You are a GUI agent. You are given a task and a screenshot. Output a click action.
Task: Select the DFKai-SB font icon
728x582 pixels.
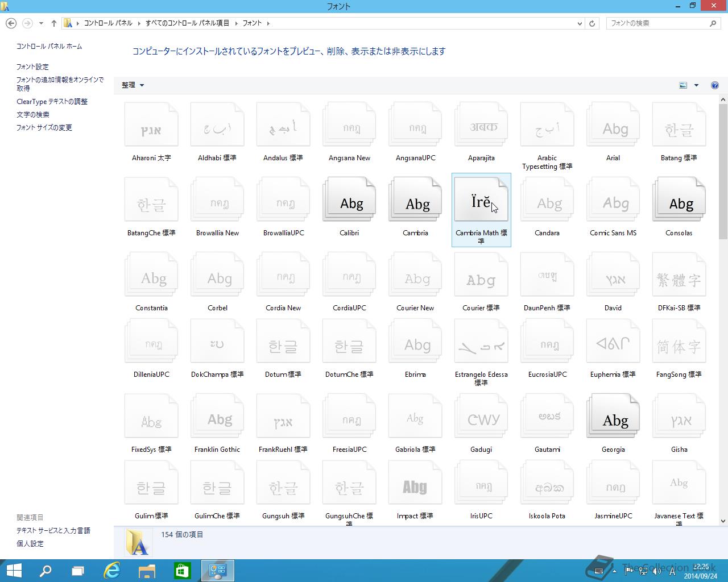tap(679, 275)
